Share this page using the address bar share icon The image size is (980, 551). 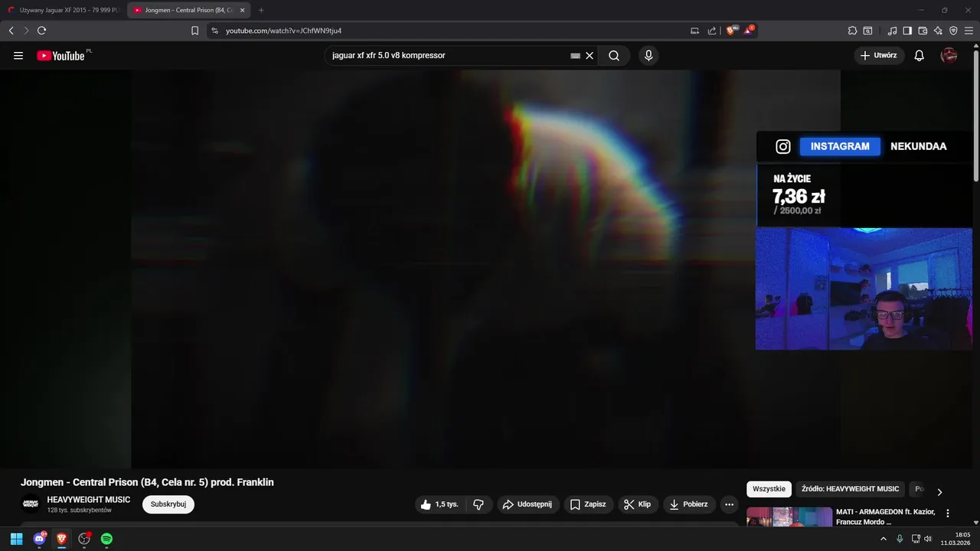(712, 31)
